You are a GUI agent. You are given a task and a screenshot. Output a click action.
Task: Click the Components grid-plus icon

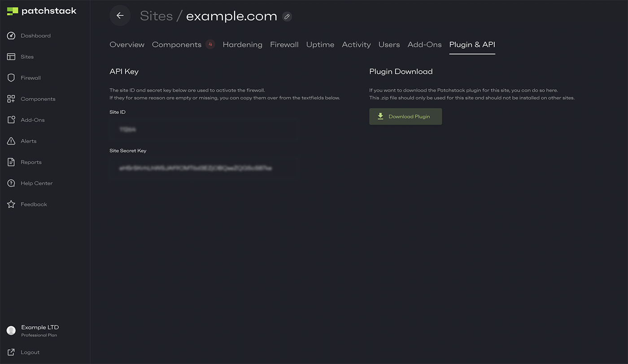pyautogui.click(x=11, y=99)
